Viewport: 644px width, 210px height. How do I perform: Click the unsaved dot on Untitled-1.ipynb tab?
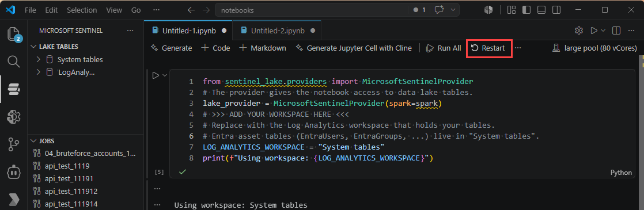[x=224, y=30]
